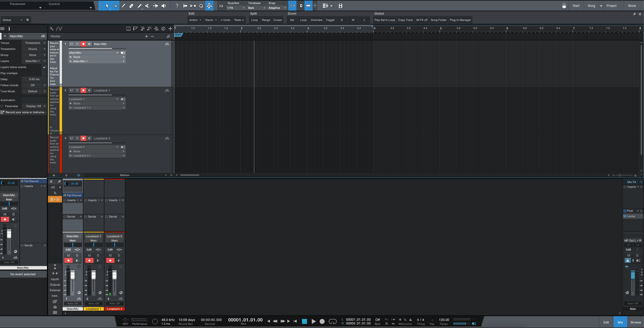
Task: Open the Start page
Action: pos(576,6)
